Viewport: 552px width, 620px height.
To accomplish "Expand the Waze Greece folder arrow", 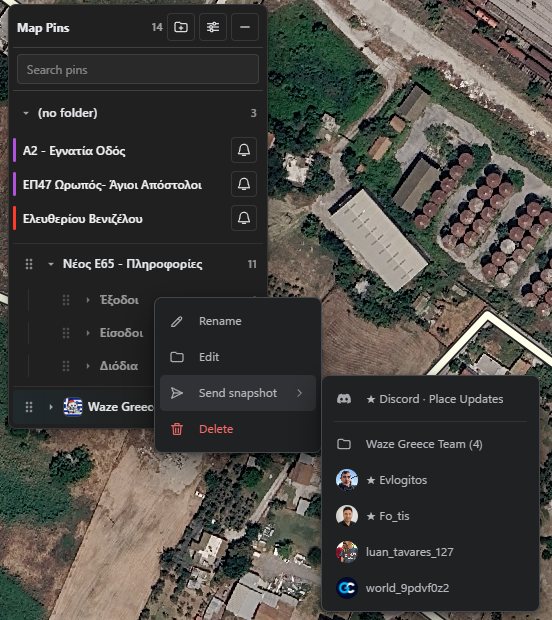I will (x=51, y=407).
